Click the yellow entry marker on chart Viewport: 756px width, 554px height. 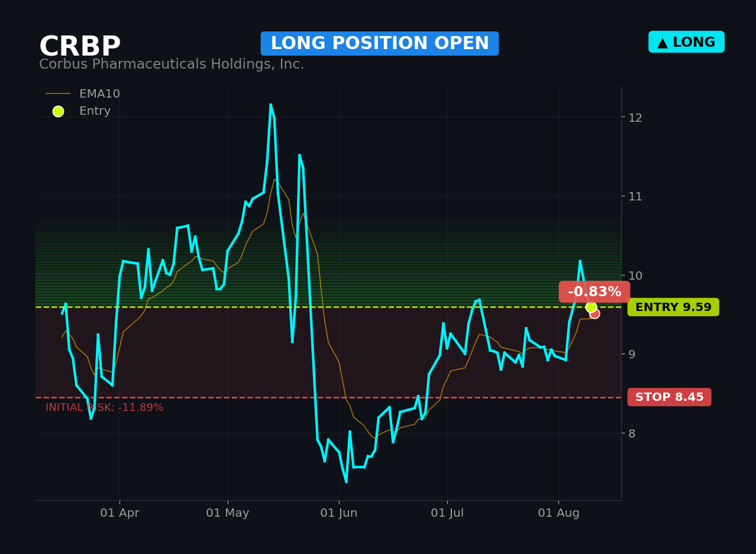point(591,307)
